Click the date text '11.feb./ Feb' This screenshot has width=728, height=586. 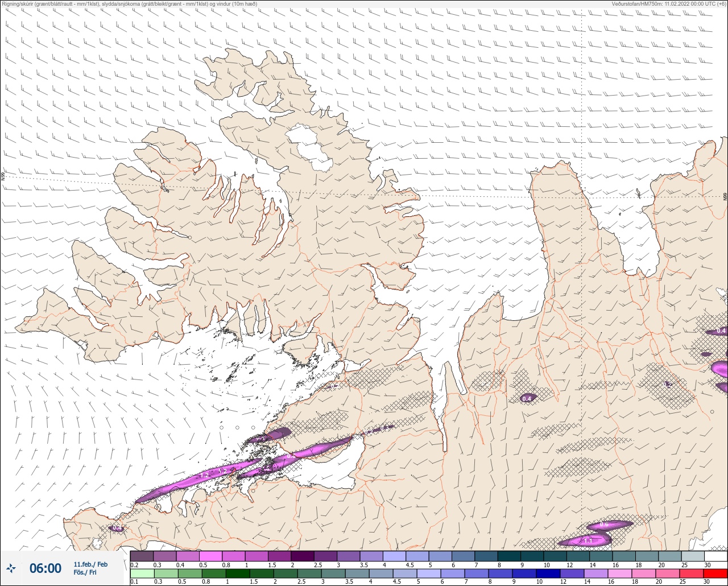point(90,564)
